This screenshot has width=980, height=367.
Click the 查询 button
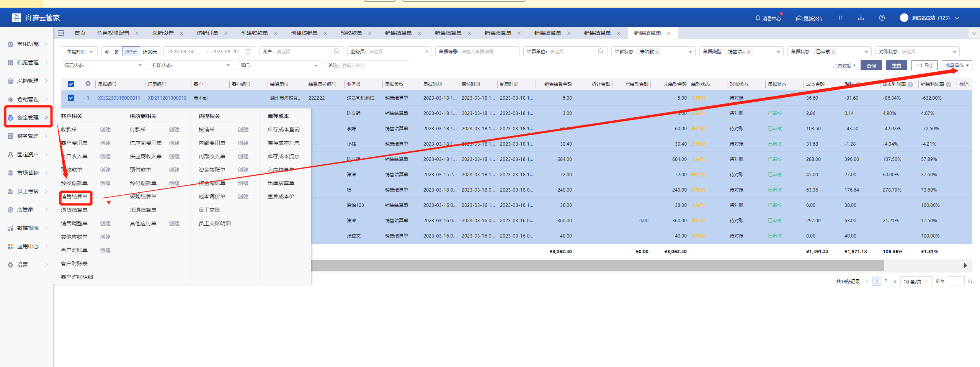pos(871,66)
